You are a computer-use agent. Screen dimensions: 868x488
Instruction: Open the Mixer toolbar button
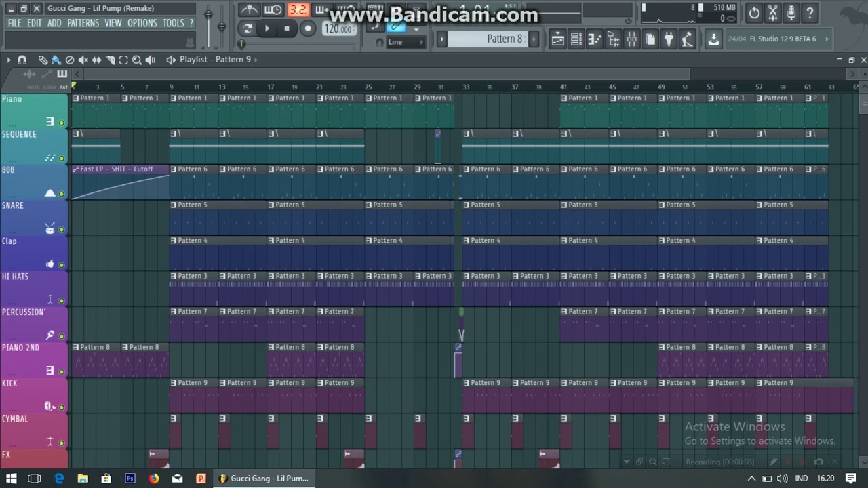coord(632,39)
